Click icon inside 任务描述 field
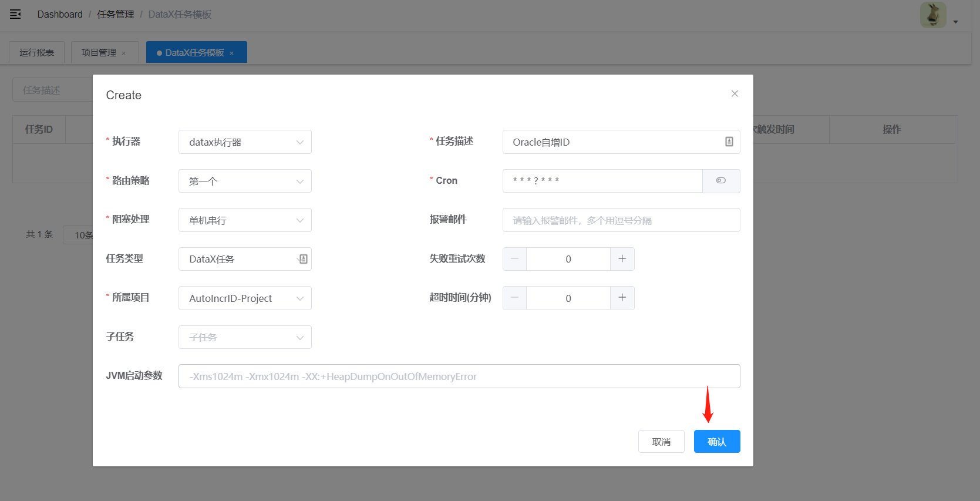Screen dimensions: 980x501 [x=729, y=142]
